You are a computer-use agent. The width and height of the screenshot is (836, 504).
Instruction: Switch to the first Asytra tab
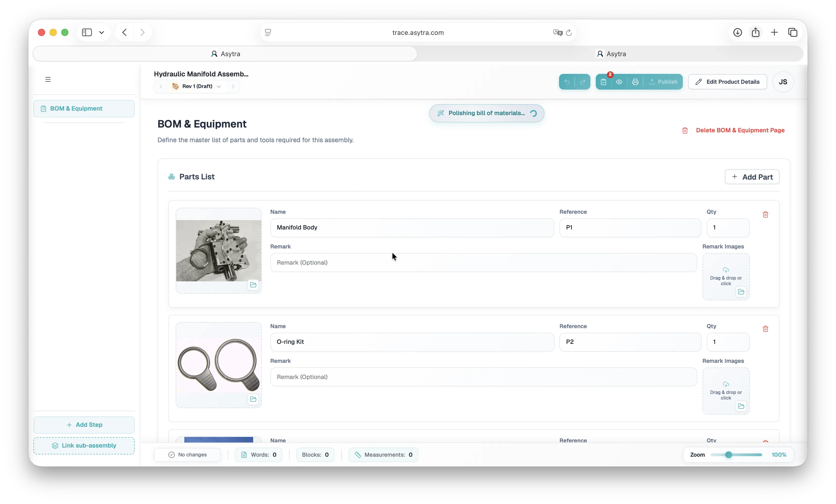click(x=225, y=54)
